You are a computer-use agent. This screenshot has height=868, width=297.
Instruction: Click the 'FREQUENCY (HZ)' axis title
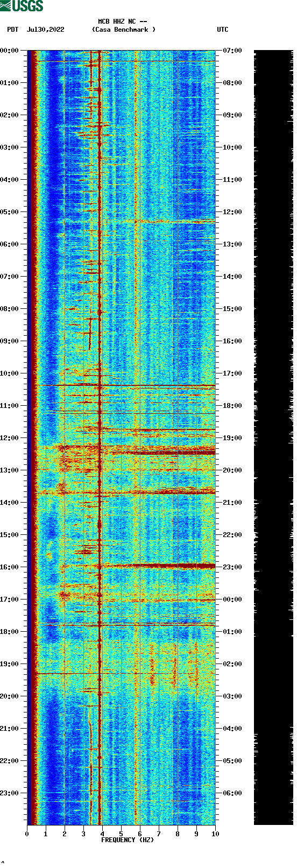coord(128,840)
